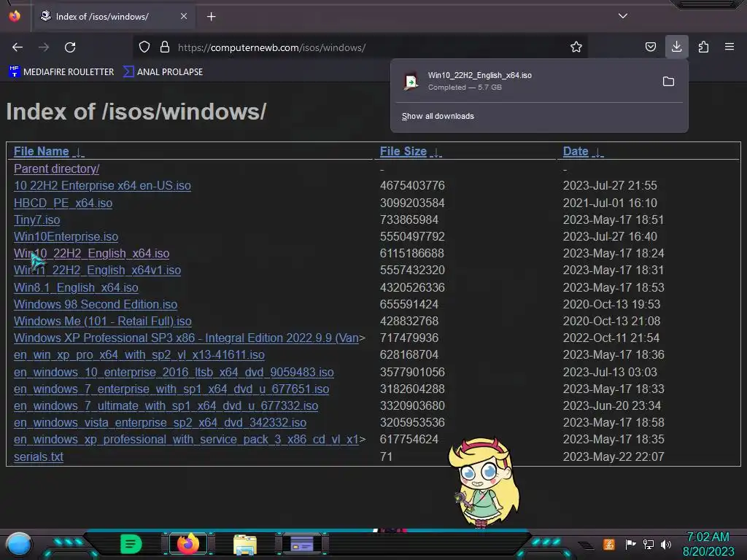747x560 pixels.
Task: Click the Firefox taskbar icon
Action: point(187,544)
